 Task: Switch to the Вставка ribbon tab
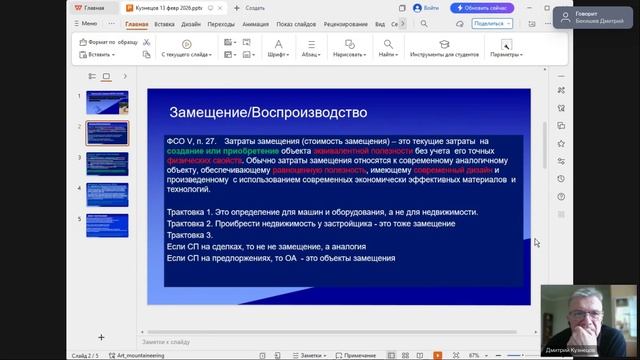pos(164,24)
